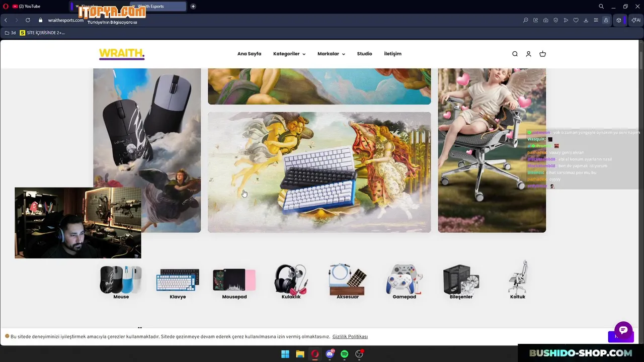Open OBS Studio from taskbar

[359, 354]
